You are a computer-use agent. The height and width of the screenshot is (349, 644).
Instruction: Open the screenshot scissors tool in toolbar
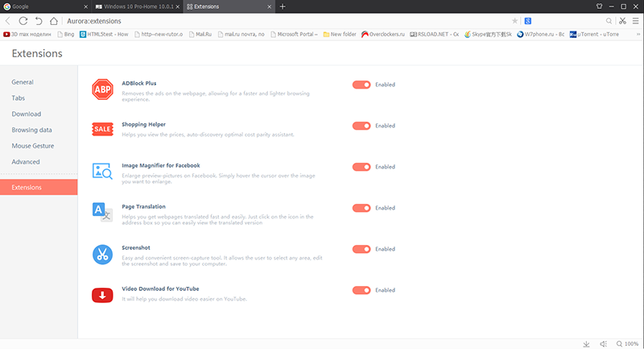[622, 21]
